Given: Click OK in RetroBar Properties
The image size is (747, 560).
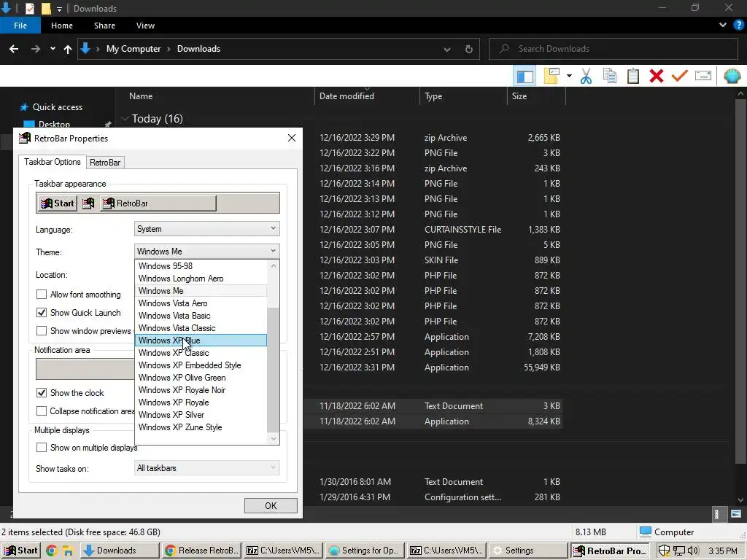Looking at the screenshot, I should [271, 506].
